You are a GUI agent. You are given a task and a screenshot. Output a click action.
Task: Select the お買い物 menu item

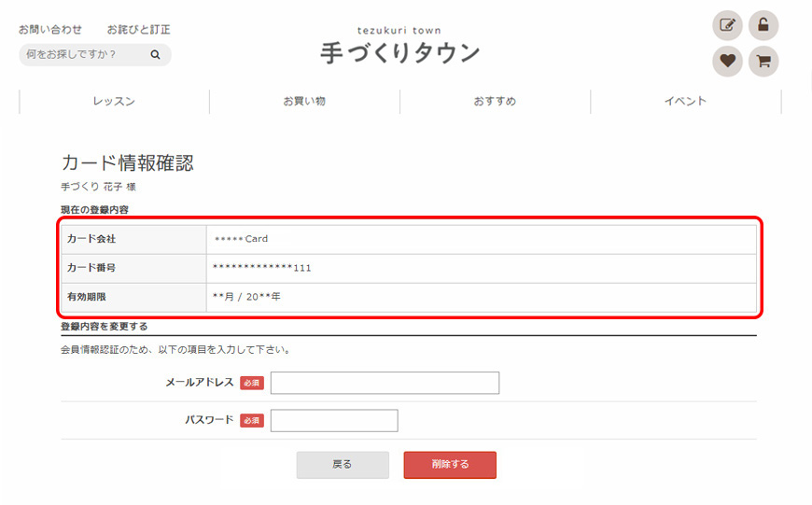pos(304,101)
